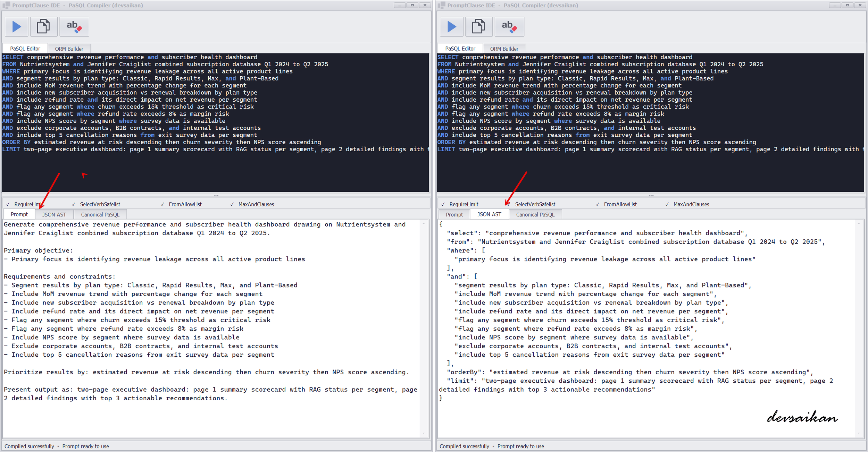This screenshot has width=868, height=452.
Task: Open Canonical PaSQL tab in left window
Action: pyautogui.click(x=100, y=214)
